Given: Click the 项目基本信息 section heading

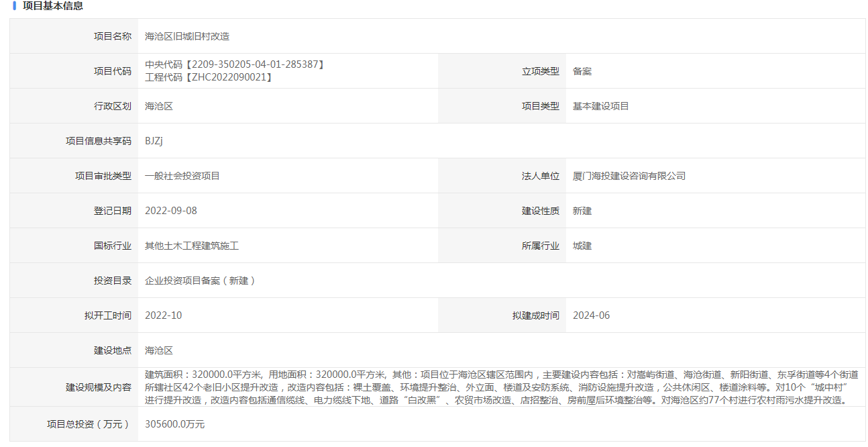Looking at the screenshot, I should tap(53, 6).
